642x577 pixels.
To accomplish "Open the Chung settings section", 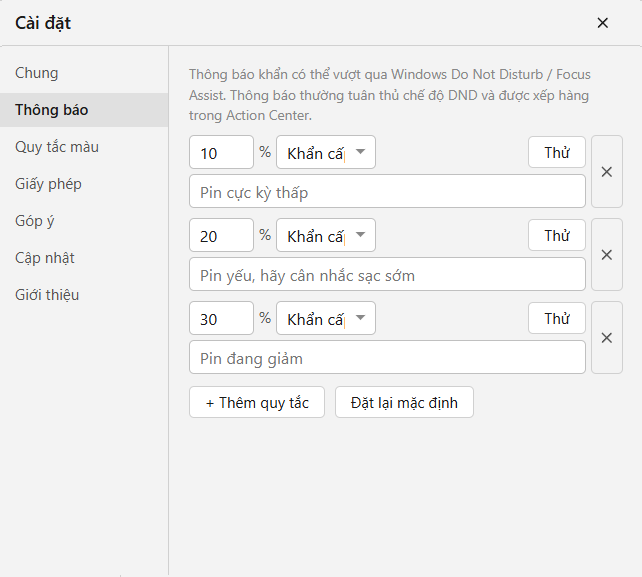I will tap(84, 73).
